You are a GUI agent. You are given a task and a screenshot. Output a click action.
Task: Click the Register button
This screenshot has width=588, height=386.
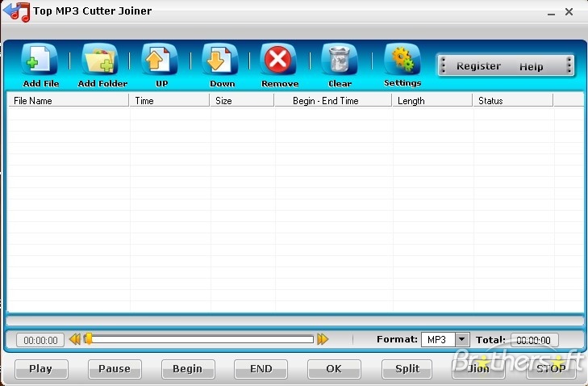coord(478,66)
